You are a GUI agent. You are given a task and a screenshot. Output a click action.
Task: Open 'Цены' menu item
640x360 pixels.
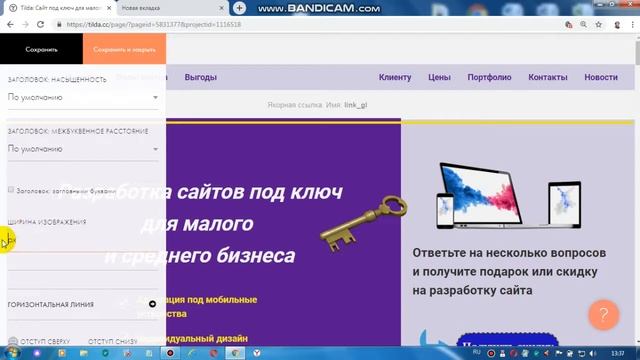(x=439, y=77)
